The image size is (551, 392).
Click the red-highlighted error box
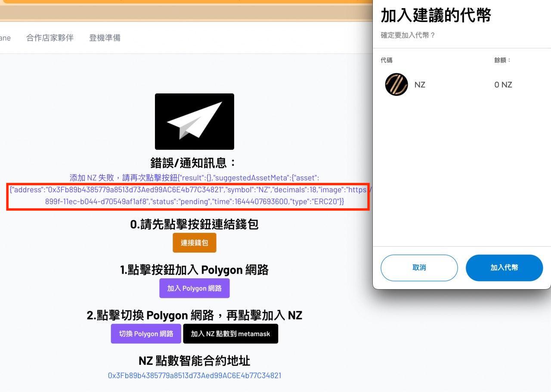(x=188, y=195)
